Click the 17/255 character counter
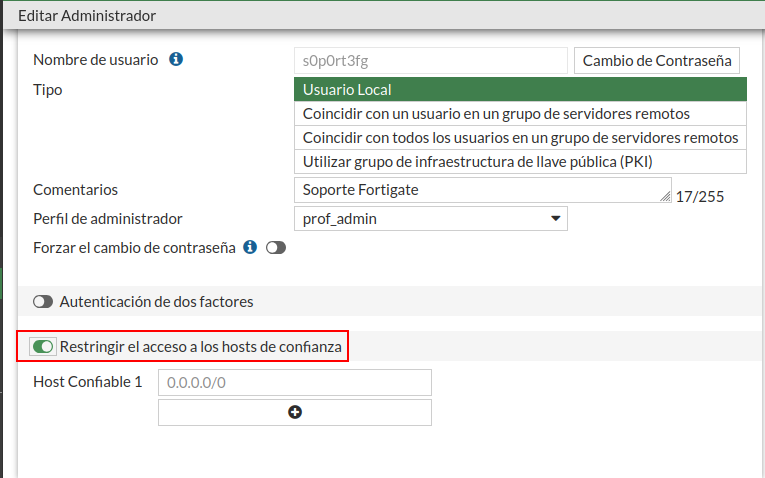This screenshot has height=478, width=765. tap(700, 196)
